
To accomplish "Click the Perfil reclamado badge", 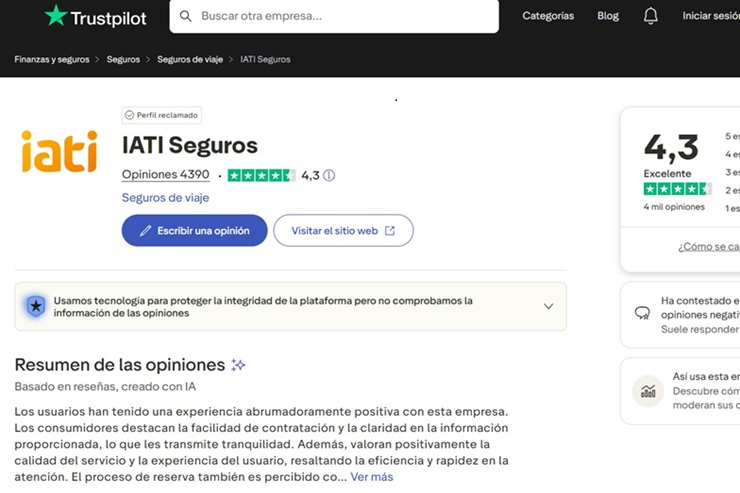I will pyautogui.click(x=161, y=115).
